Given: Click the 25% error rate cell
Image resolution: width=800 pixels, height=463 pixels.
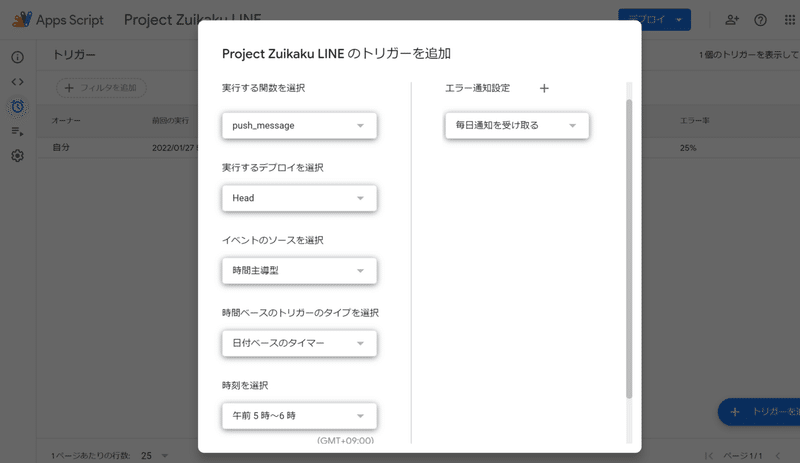Looking at the screenshot, I should (688, 148).
